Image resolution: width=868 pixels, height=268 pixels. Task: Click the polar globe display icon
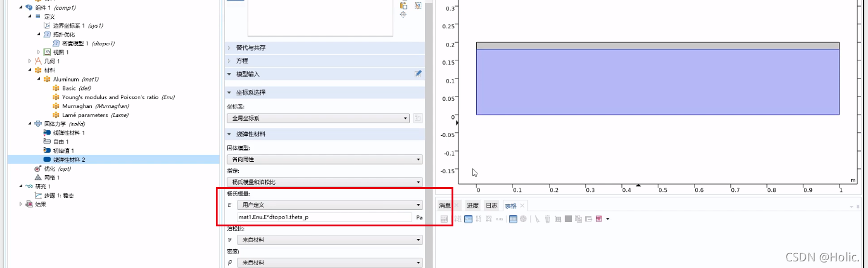pyautogui.click(x=523, y=219)
